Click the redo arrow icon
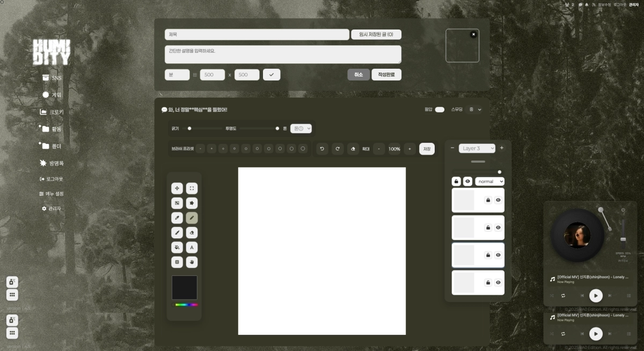Screen dimensions: 644x351 [338, 149]
